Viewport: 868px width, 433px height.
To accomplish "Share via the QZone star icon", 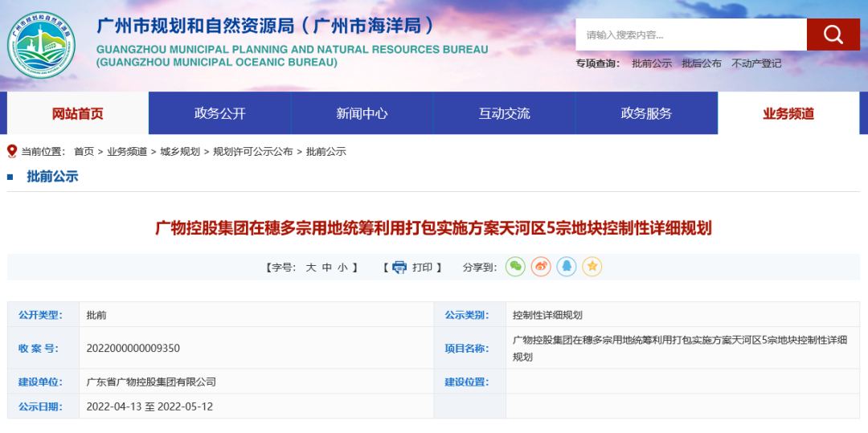I will [592, 267].
